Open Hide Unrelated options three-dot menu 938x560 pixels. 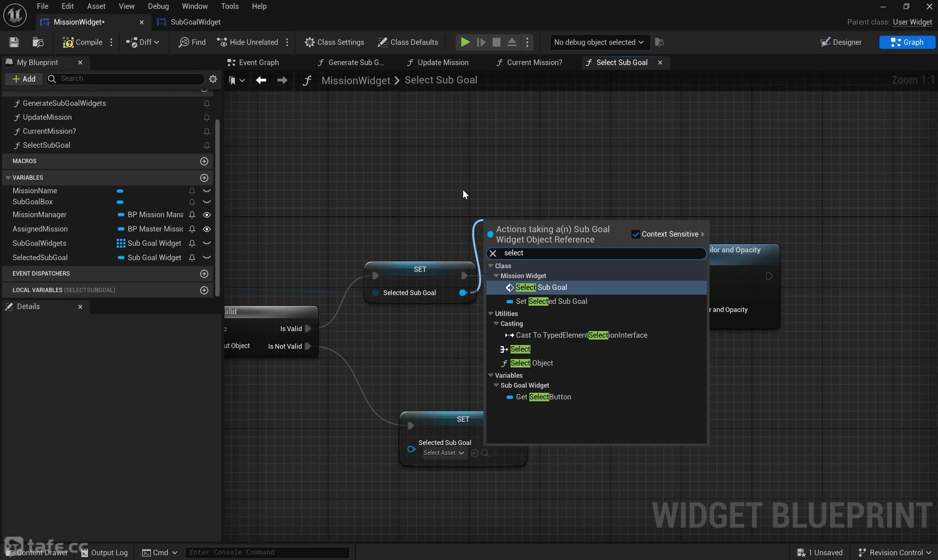coord(287,42)
